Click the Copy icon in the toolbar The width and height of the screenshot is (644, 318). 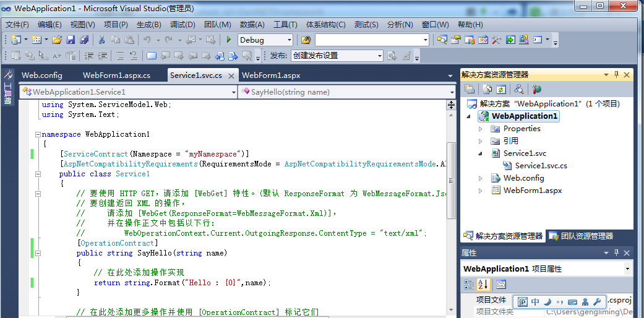(x=116, y=40)
